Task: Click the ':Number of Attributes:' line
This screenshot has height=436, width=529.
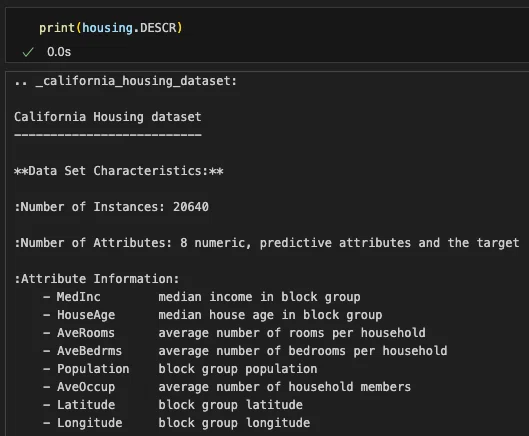Action: coord(267,243)
